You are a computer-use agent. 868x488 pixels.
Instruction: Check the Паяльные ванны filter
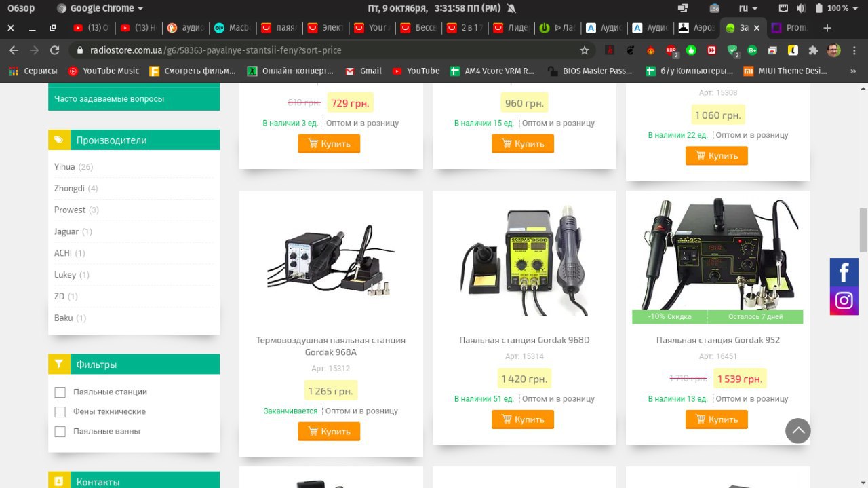pos(60,432)
